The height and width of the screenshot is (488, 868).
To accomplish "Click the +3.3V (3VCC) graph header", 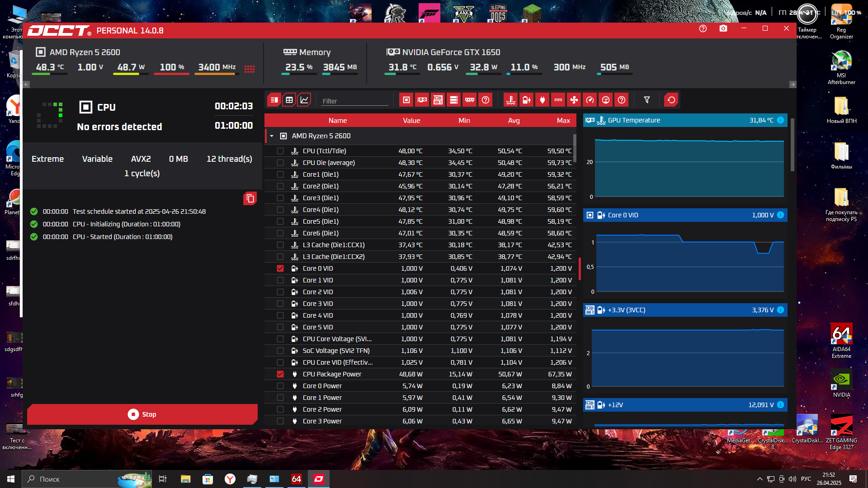I will 685,310.
